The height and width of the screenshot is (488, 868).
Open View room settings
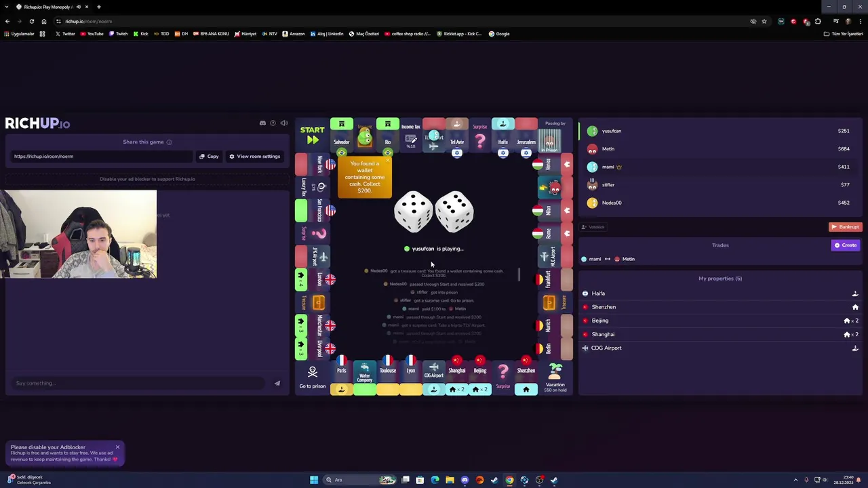tap(254, 157)
